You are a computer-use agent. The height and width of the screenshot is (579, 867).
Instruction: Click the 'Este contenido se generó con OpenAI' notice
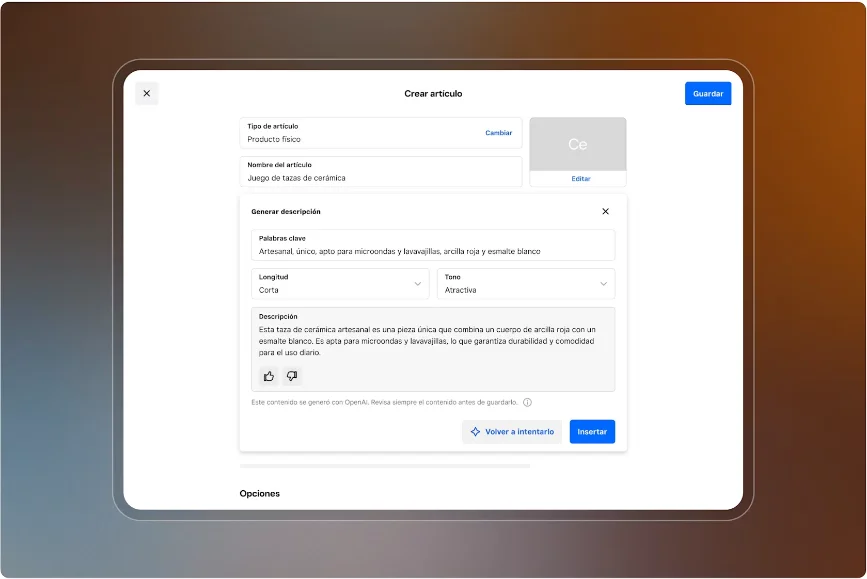coord(384,403)
